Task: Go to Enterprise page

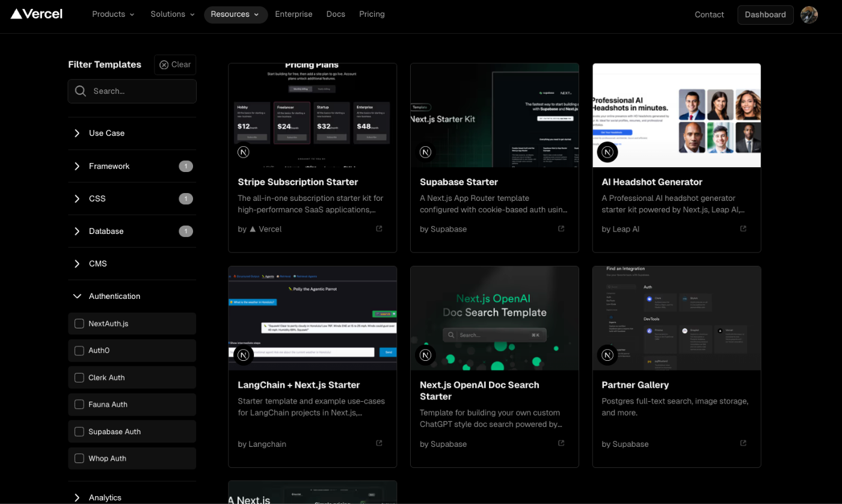Action: point(293,14)
